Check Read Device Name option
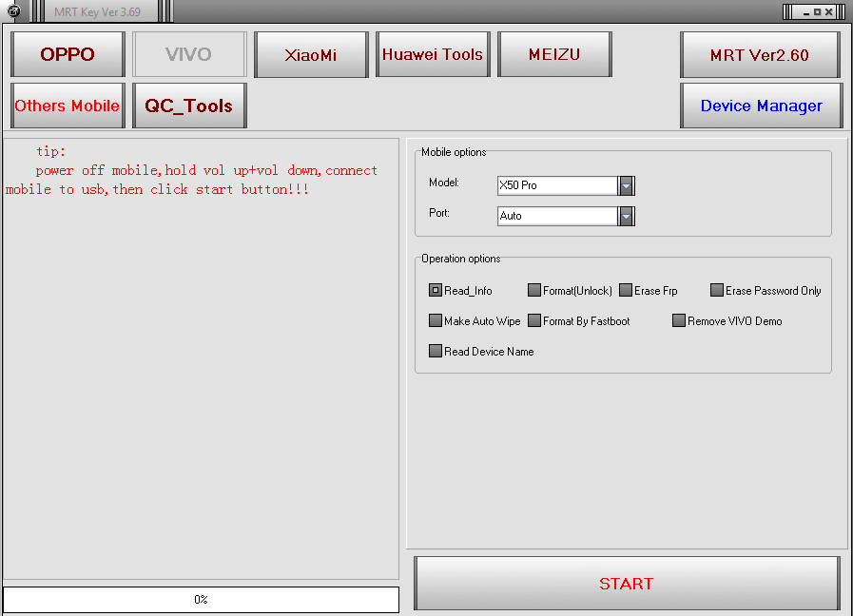The width and height of the screenshot is (853, 616). 436,351
